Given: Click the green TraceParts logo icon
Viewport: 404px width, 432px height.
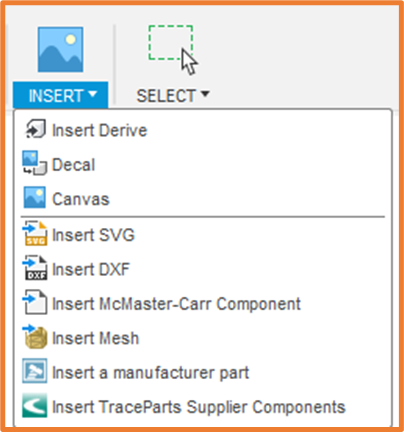Looking at the screenshot, I should (x=35, y=406).
